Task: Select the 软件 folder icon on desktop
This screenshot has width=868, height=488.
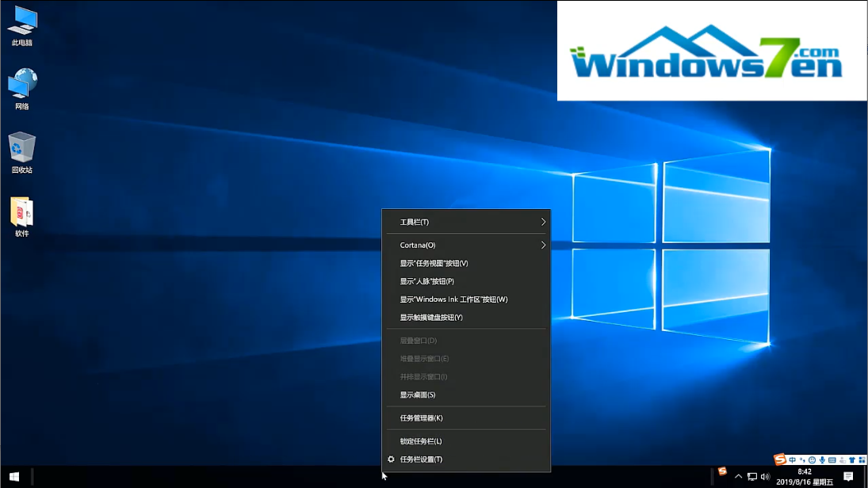Action: coord(22,217)
